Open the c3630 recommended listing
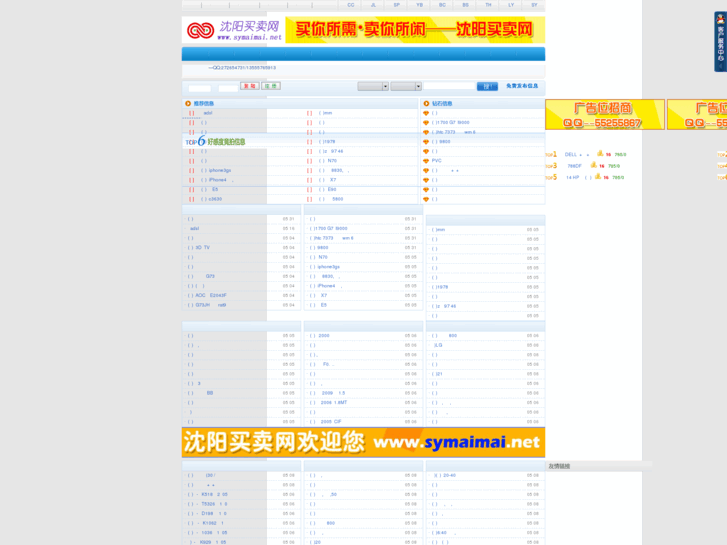The height and width of the screenshot is (545, 727). (x=211, y=199)
